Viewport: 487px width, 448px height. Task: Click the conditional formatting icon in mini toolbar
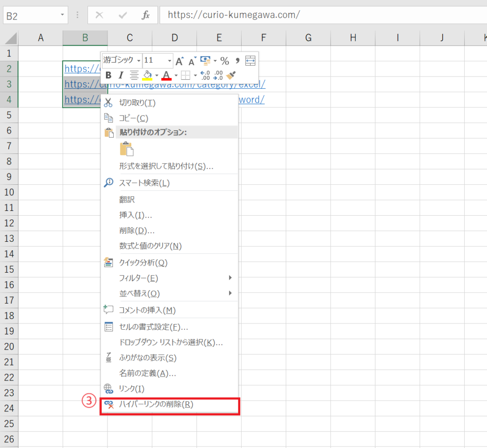pos(205,61)
